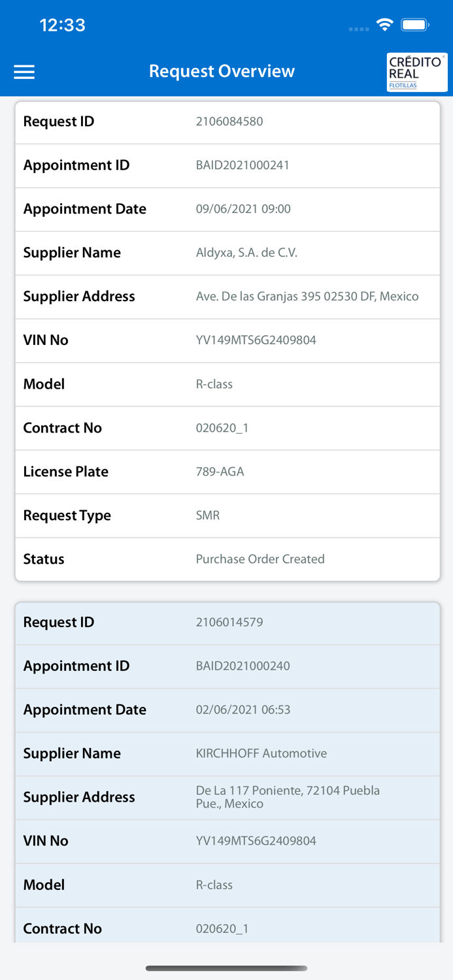453x980 pixels.
Task: Tap Purchase Order Created status
Action: tap(260, 559)
